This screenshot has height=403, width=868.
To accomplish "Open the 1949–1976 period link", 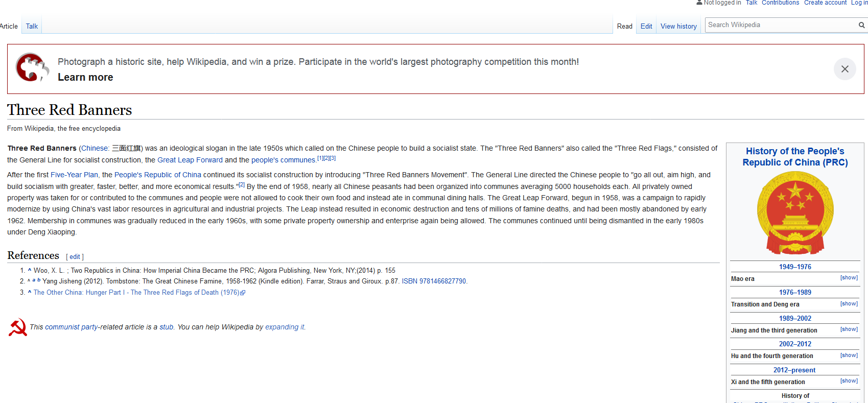I will point(795,267).
